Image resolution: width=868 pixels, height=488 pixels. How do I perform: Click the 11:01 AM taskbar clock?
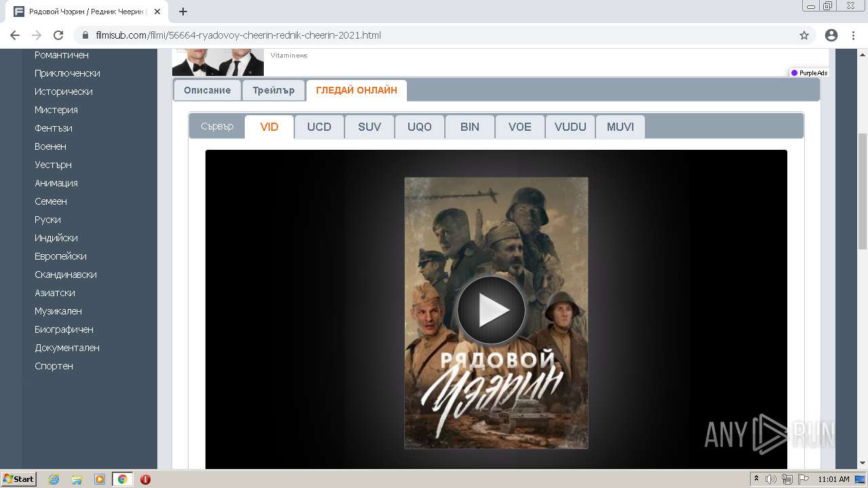pos(833,479)
